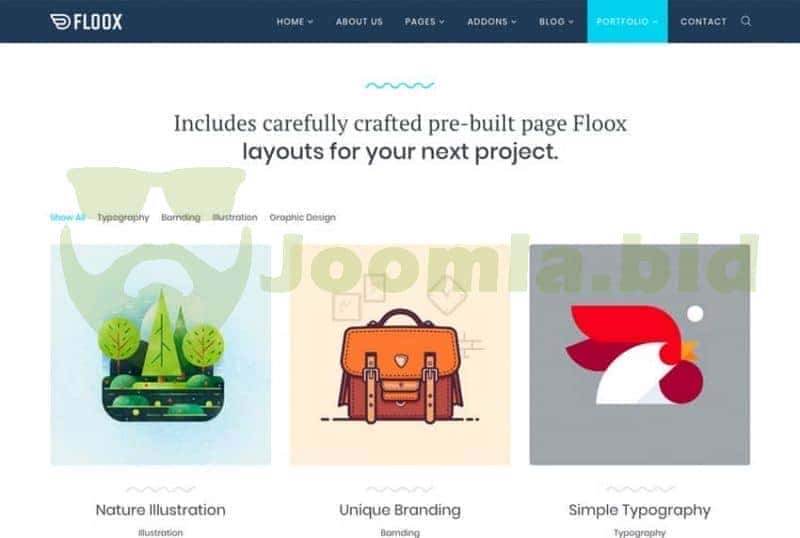Click the Simple Typography title link
The height and width of the screenshot is (538, 800).
pos(640,510)
